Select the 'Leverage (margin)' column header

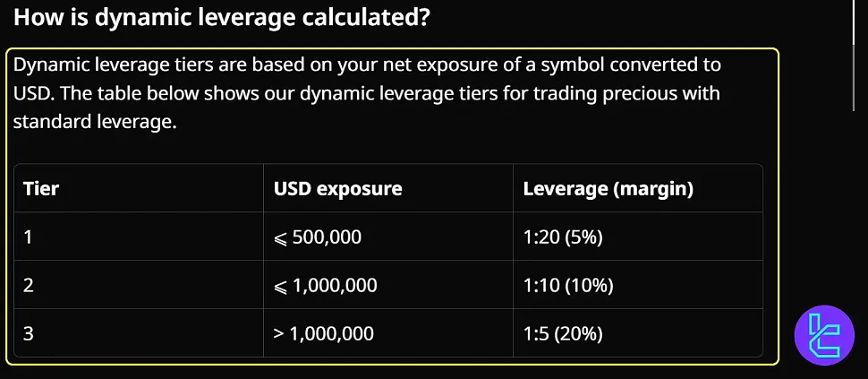pyautogui.click(x=608, y=188)
